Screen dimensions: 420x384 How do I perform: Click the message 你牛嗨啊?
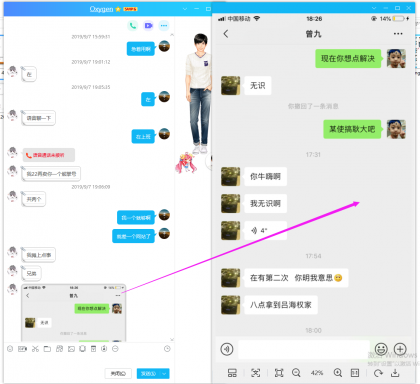click(266, 176)
